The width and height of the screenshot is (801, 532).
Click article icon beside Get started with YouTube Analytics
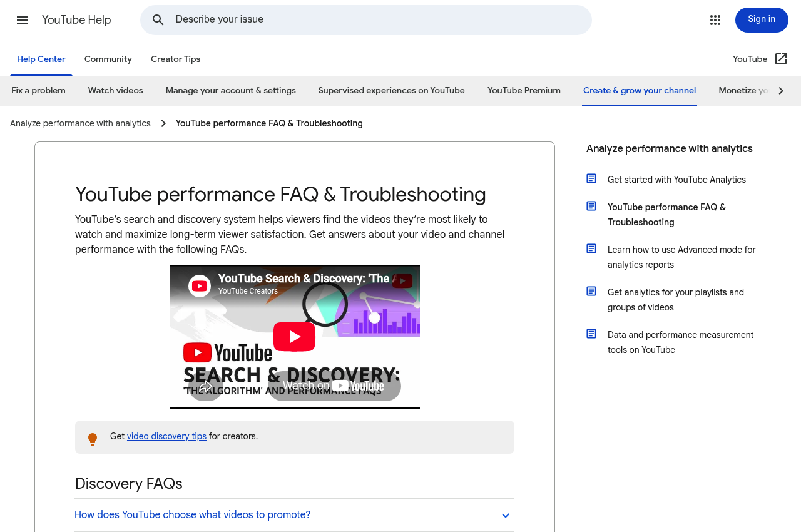pos(591,178)
